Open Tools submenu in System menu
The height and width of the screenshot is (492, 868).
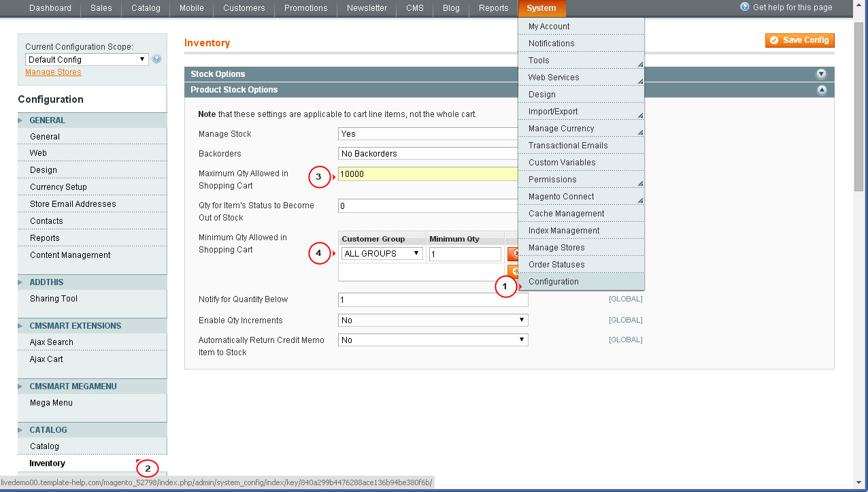pyautogui.click(x=581, y=61)
